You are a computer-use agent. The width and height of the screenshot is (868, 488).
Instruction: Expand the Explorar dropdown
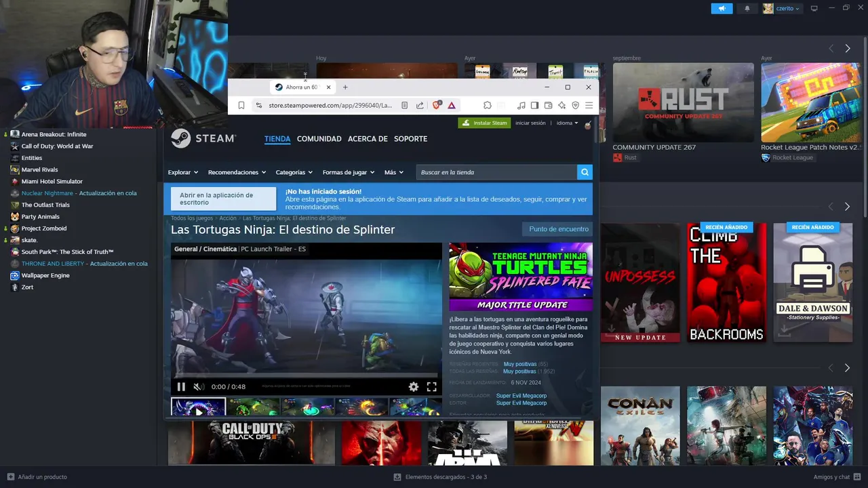pyautogui.click(x=183, y=172)
